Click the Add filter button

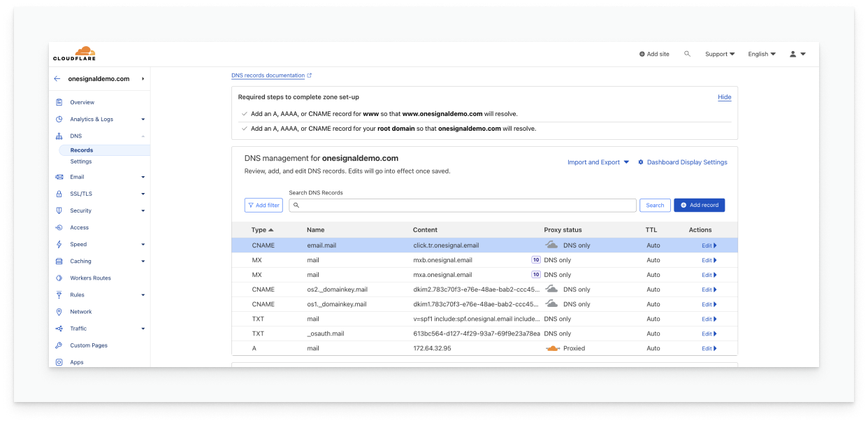coord(263,205)
